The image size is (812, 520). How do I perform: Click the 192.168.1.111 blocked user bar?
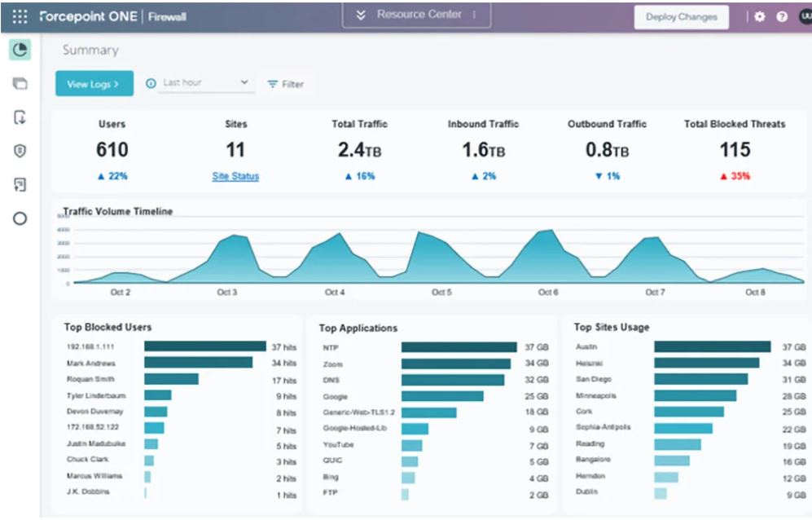point(205,346)
